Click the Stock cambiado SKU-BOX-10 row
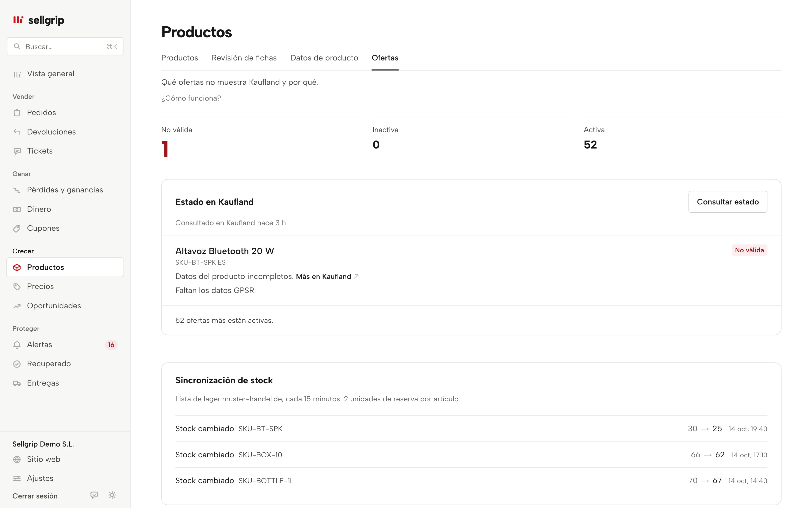812x508 pixels. coord(471,455)
